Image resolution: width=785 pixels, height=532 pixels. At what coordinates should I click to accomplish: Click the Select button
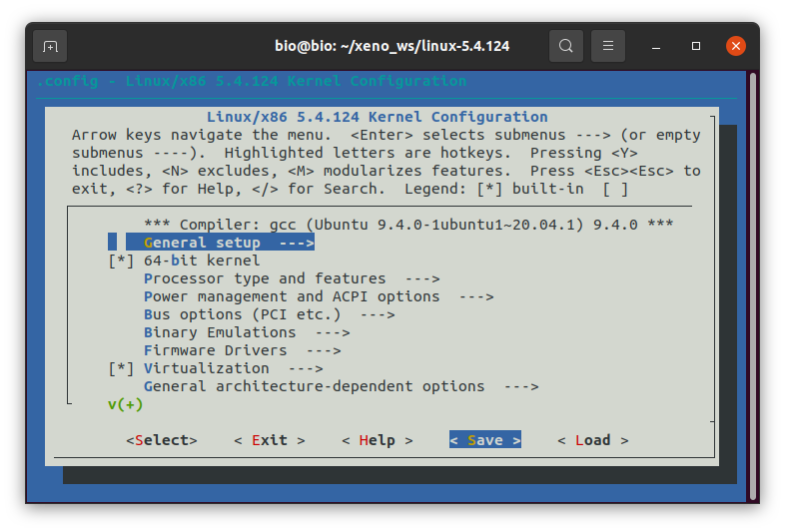162,440
